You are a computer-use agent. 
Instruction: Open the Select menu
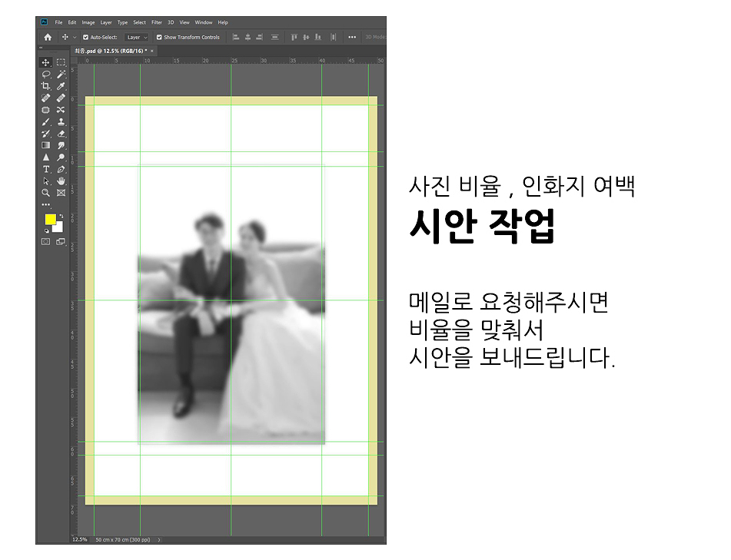point(139,22)
